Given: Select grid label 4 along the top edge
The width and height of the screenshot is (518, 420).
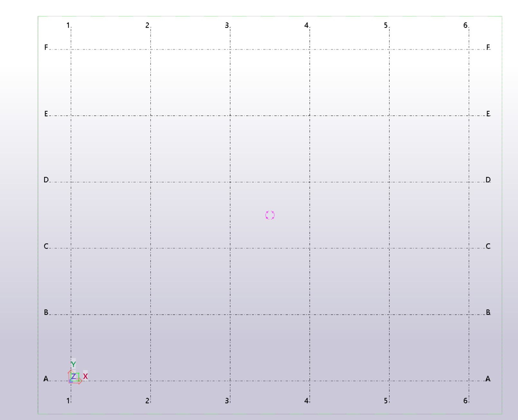Looking at the screenshot, I should pyautogui.click(x=306, y=25).
